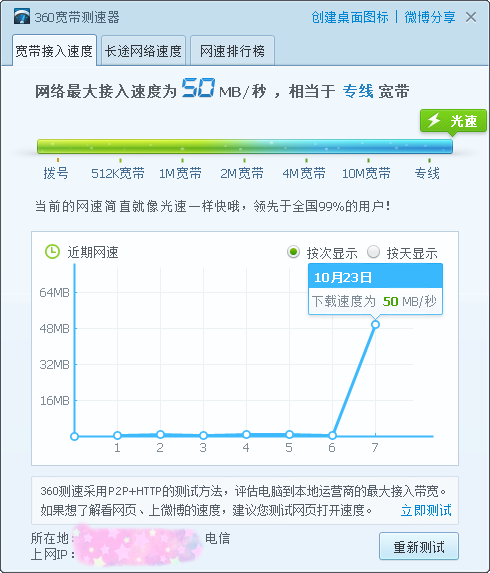Click the speed gauge bar
The image size is (490, 573).
tap(245, 146)
